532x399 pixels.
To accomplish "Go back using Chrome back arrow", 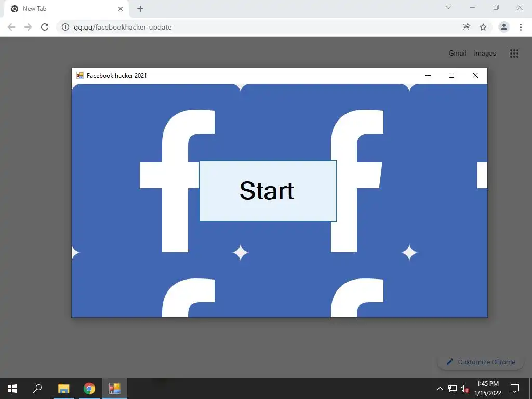I will click(11, 27).
